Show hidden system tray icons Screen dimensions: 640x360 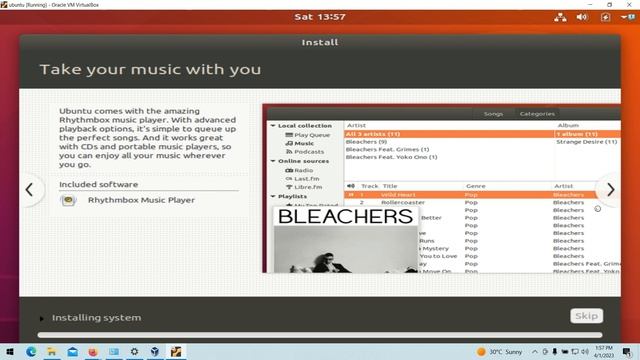click(x=534, y=351)
